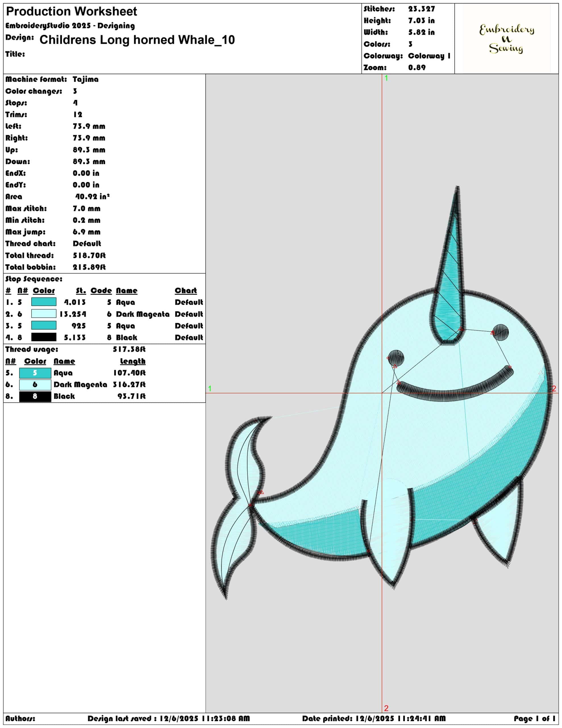Click the "Date printed" timestamp
Viewport: 562px width, 728px height.
(x=374, y=719)
